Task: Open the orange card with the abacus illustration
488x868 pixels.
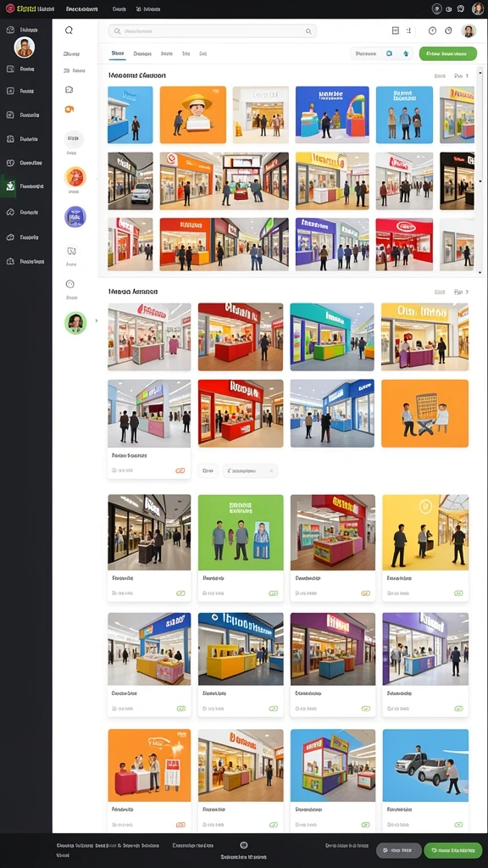Action: point(425,414)
